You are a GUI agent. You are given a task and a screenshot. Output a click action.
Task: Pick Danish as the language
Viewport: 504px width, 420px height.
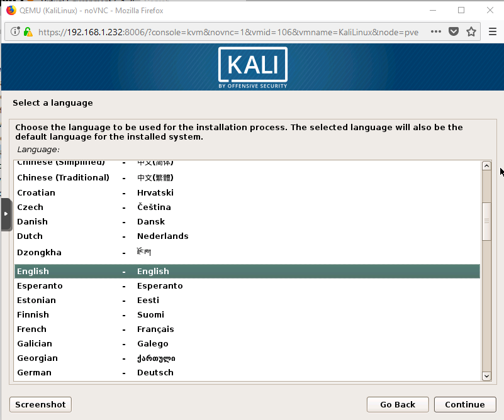pyautogui.click(x=247, y=221)
